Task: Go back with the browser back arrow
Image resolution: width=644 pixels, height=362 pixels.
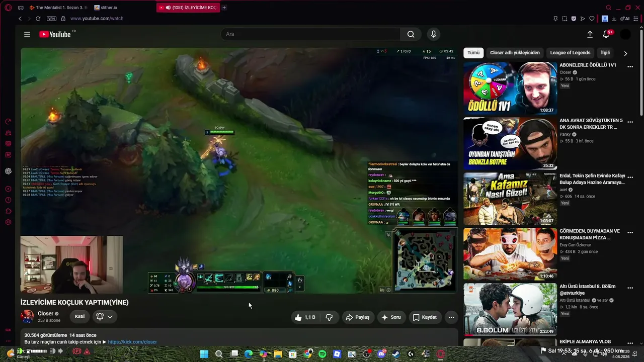Action: click(20, 19)
